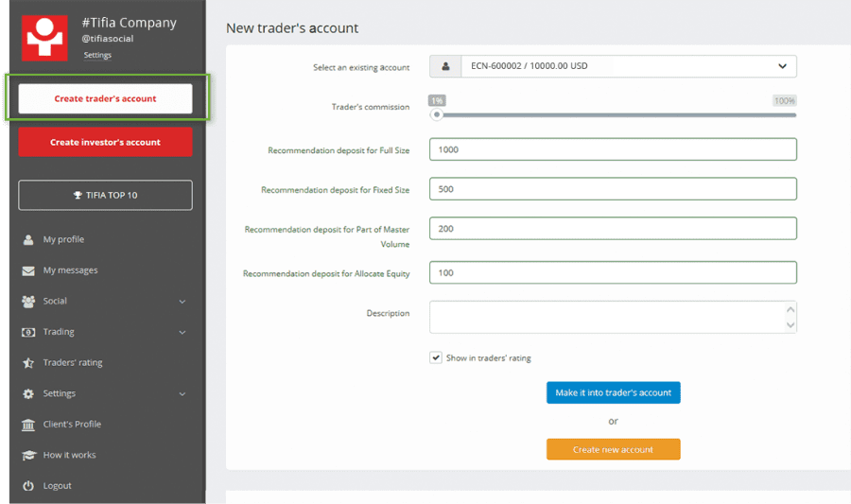
Task: Click the @tifiasocial handle text
Action: pos(108,39)
